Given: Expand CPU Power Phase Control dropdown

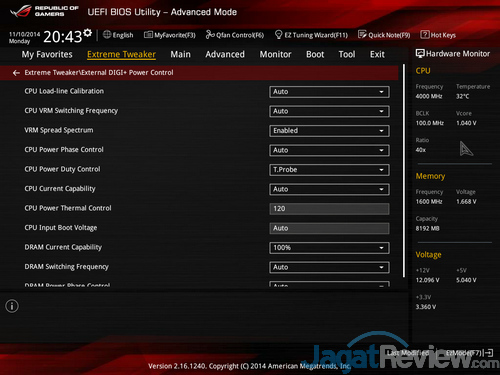Looking at the screenshot, I should coord(329,150).
